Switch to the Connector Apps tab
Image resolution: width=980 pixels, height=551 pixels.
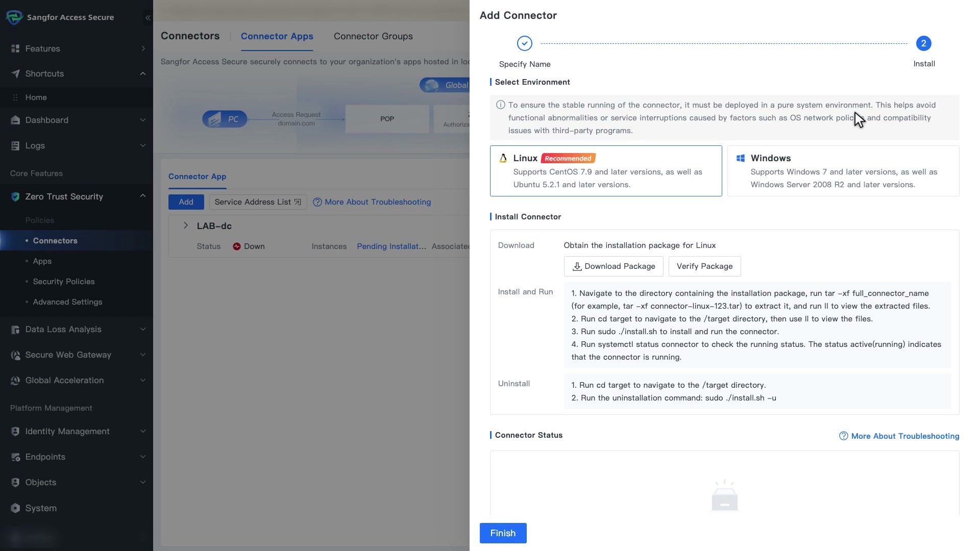(x=277, y=36)
